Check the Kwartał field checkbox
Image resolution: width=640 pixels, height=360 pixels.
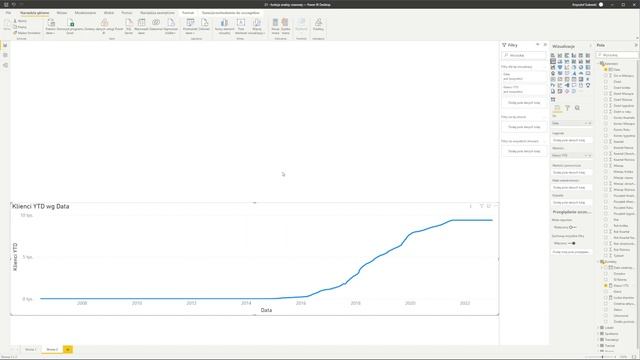click(606, 142)
